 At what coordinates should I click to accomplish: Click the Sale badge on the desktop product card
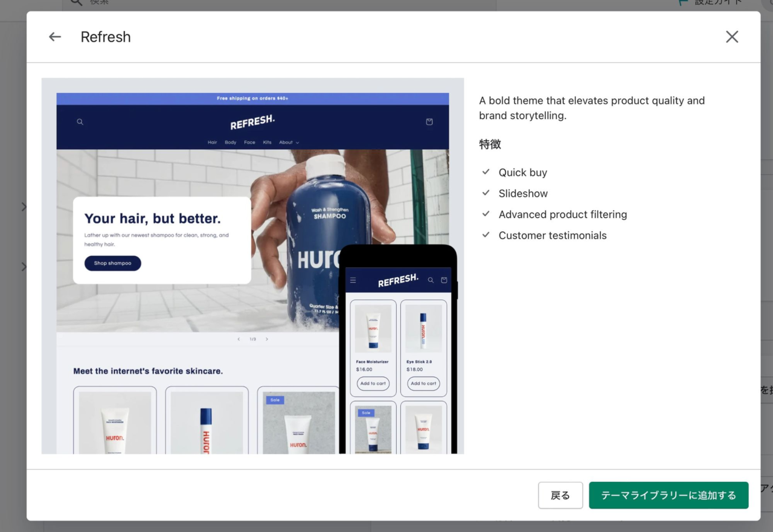pos(275,400)
